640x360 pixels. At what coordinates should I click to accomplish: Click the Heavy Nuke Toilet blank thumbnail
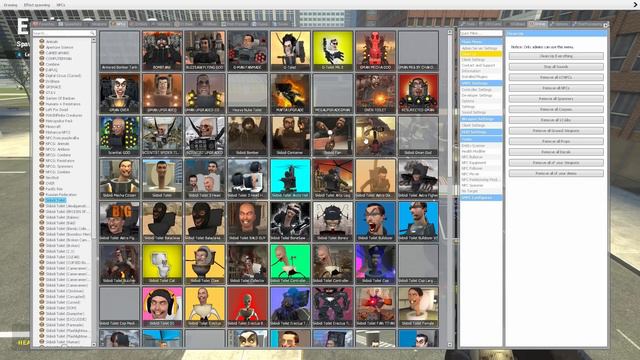247,93
